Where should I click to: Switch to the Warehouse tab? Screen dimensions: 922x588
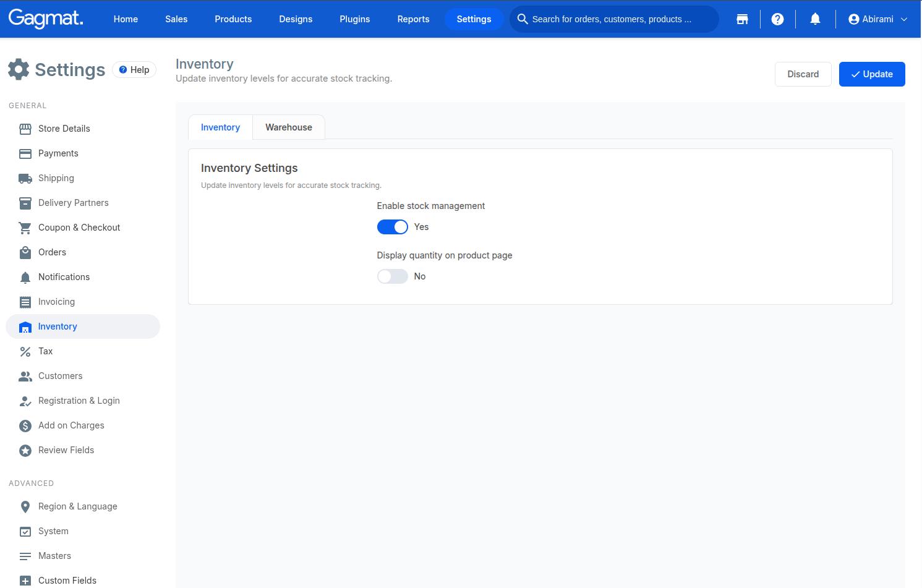[289, 127]
